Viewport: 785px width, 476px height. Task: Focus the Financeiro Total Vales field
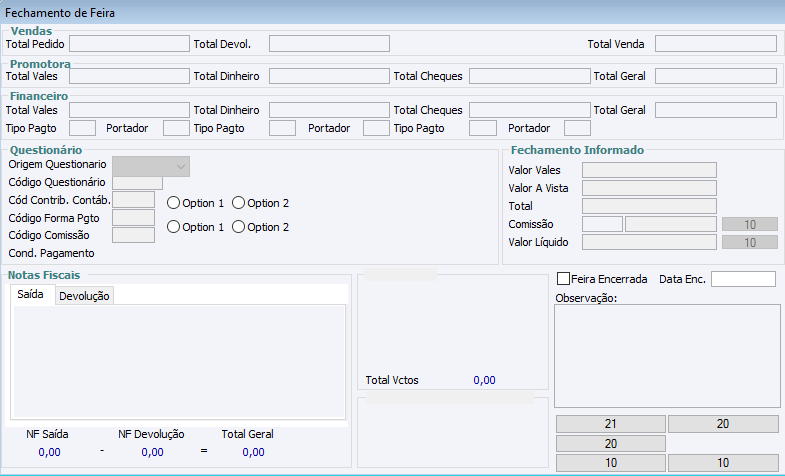click(x=129, y=110)
